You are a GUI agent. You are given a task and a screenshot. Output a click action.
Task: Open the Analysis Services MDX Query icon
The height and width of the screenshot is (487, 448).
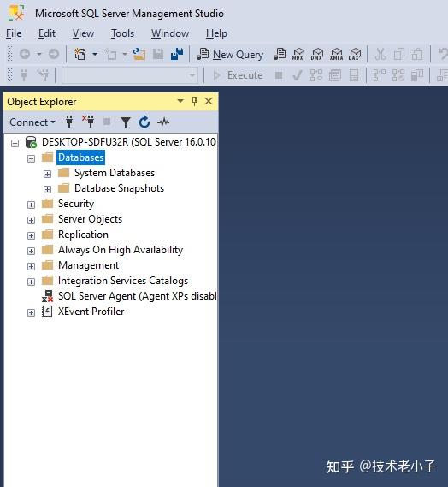[x=298, y=55]
